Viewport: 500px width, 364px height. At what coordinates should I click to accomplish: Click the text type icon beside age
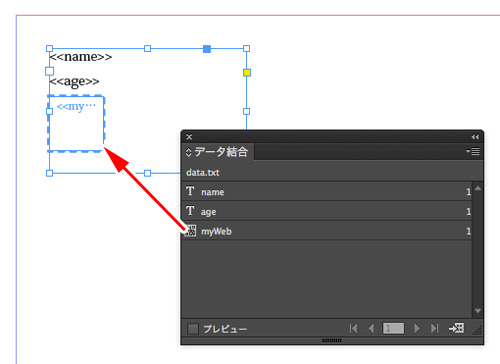click(190, 211)
